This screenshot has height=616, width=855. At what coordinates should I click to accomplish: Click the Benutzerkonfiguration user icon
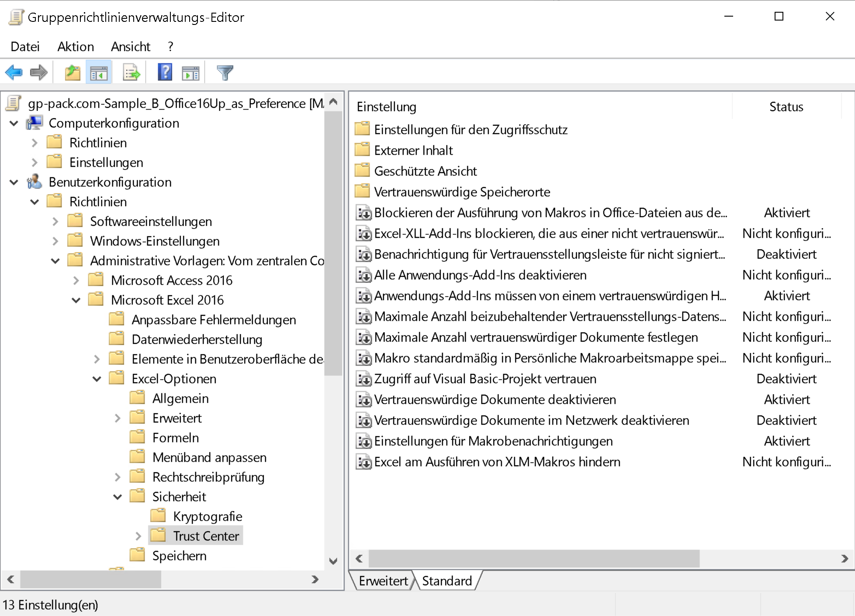click(34, 182)
